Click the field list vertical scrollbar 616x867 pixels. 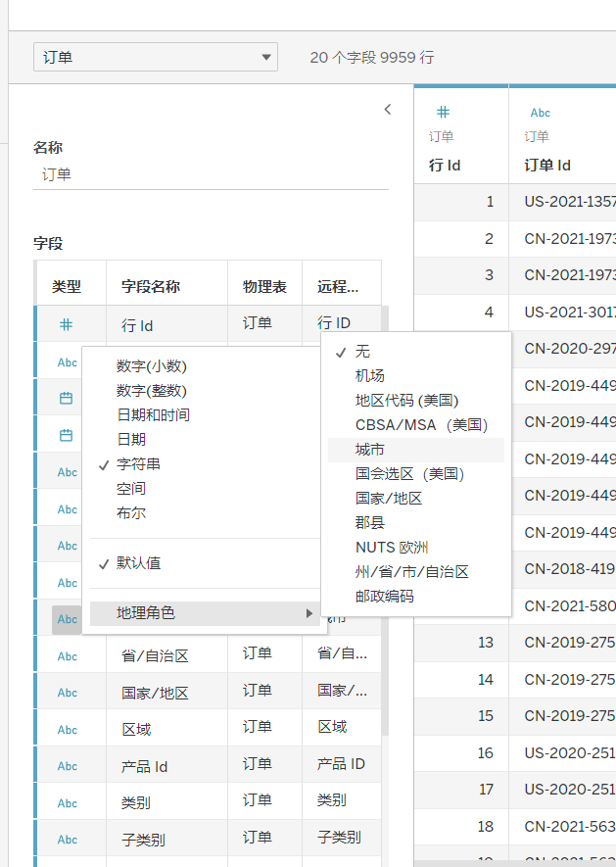coord(385,520)
